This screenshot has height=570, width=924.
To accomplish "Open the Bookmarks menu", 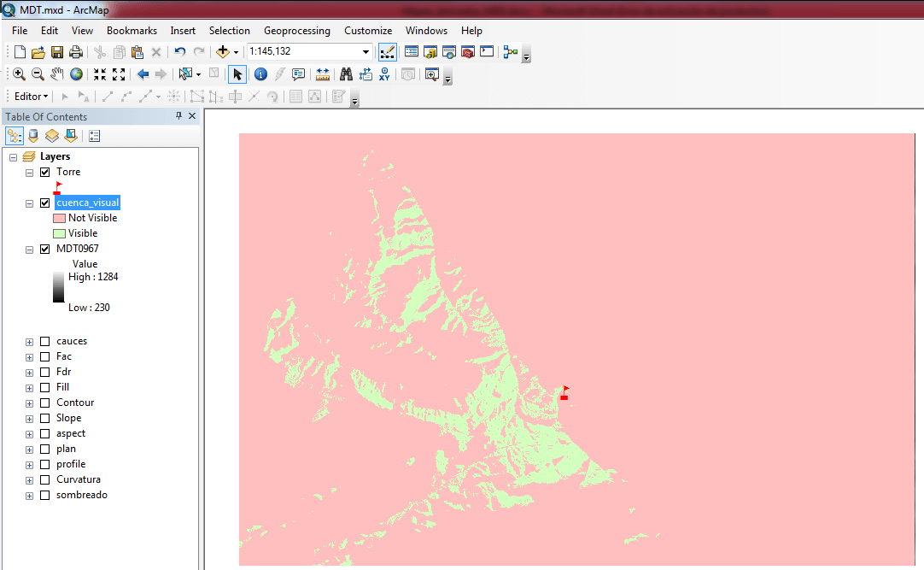I will point(132,31).
